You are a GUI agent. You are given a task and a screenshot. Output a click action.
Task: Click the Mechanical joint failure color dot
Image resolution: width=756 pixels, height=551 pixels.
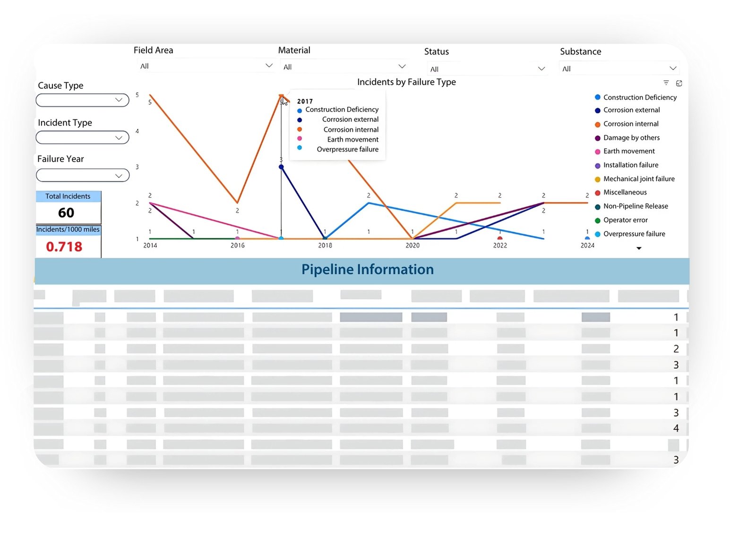click(598, 179)
